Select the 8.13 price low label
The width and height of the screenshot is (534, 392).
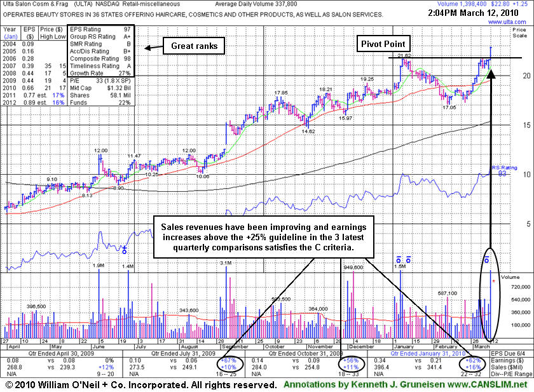[87, 196]
